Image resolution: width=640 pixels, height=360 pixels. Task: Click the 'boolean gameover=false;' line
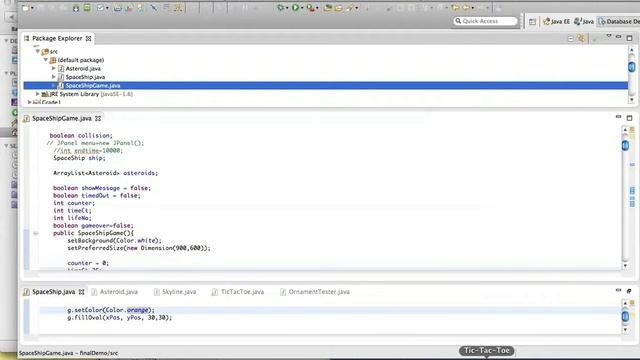pyautogui.click(x=93, y=226)
